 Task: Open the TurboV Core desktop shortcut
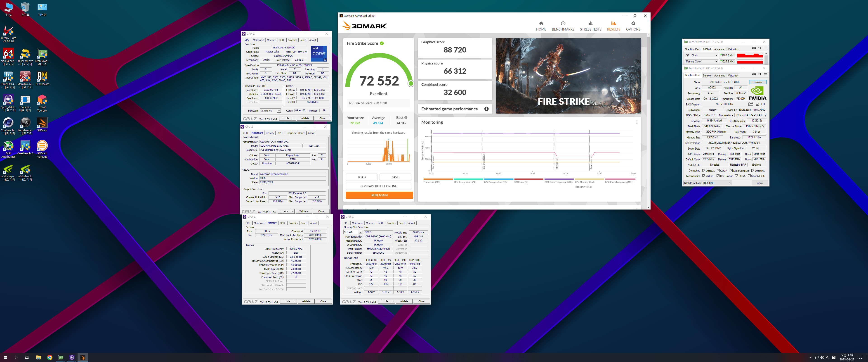8,34
